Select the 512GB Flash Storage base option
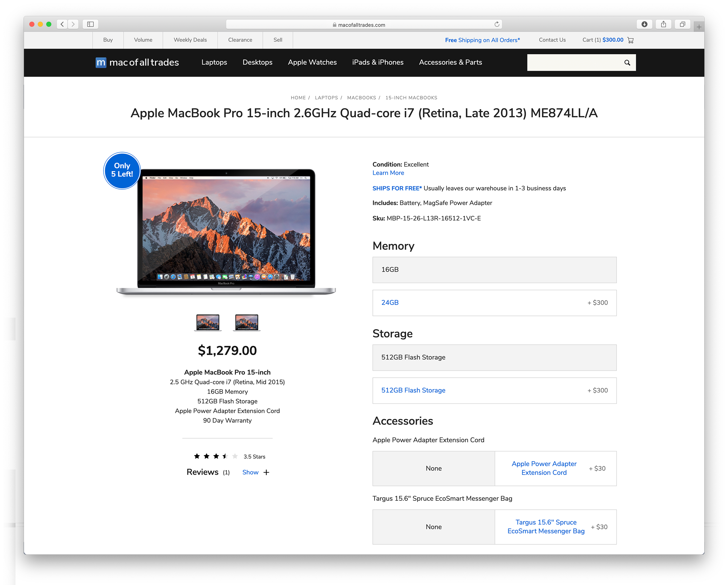The width and height of the screenshot is (728, 585). (x=494, y=358)
